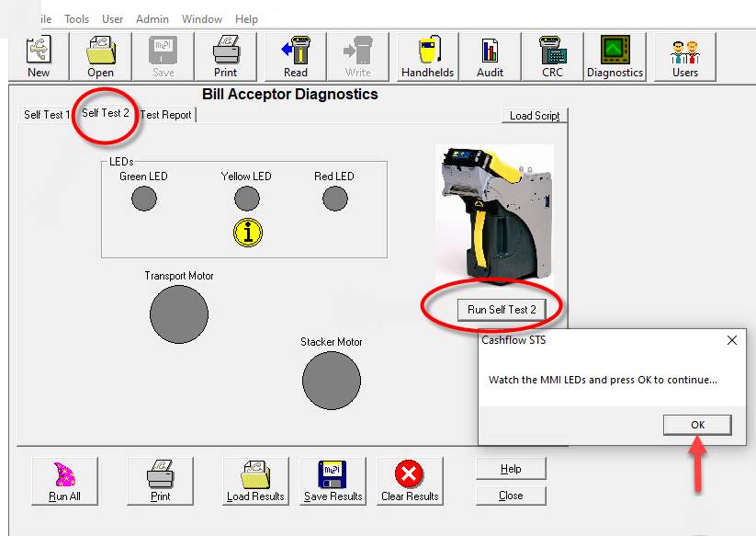The image size is (756, 536).
Task: Click the Clear Results button
Action: (x=410, y=481)
